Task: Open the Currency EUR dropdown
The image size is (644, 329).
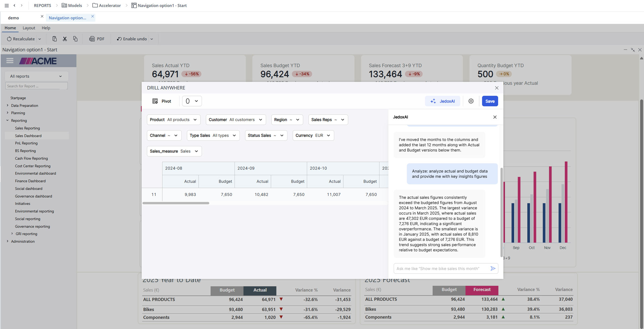Action: pos(313,135)
